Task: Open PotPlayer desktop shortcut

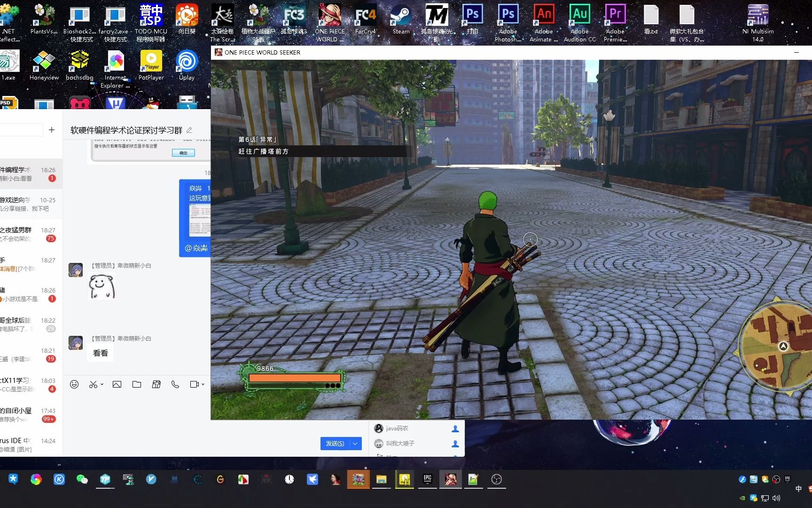Action: 151,65
